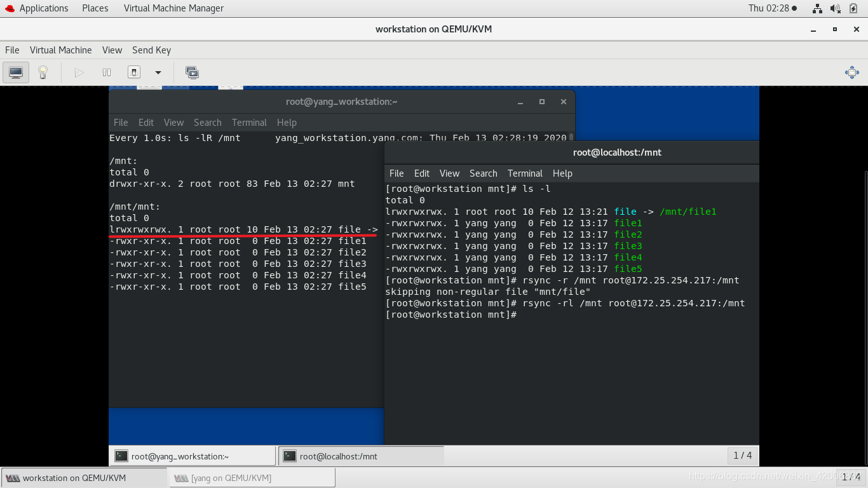The width and height of the screenshot is (868, 488).
Task: Click the yang_workstation terminal title bar
Action: click(x=342, y=102)
